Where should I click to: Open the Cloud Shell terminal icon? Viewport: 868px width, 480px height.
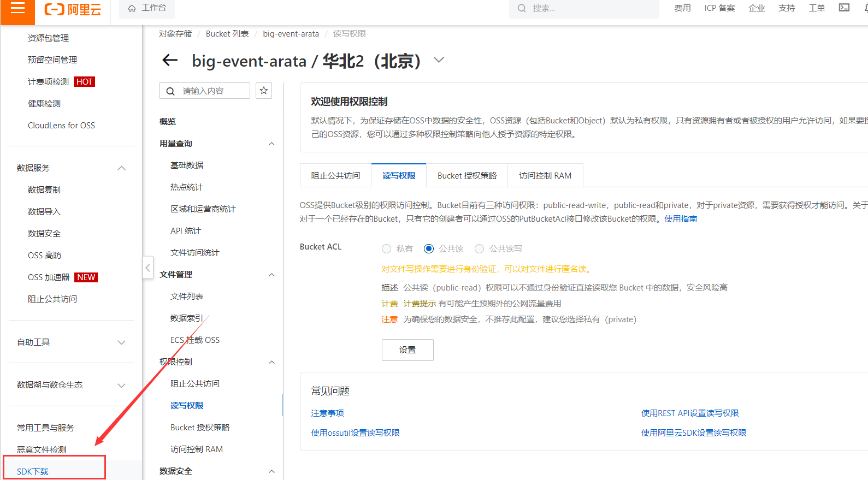point(844,8)
